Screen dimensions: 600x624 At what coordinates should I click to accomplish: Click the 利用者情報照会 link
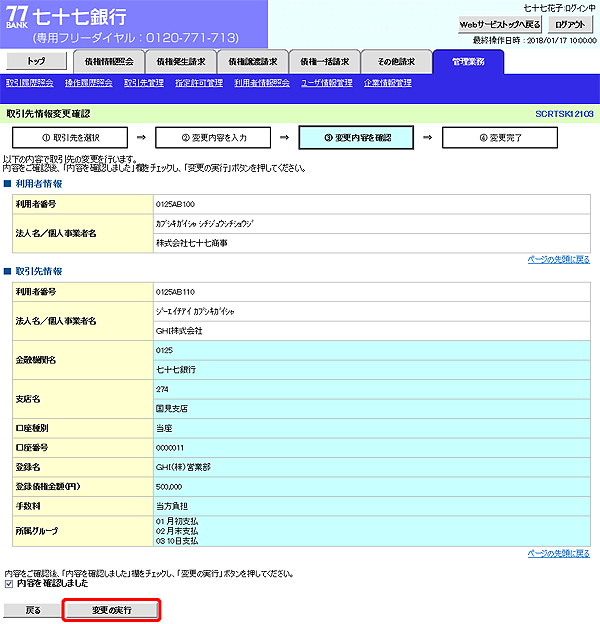coord(262,83)
